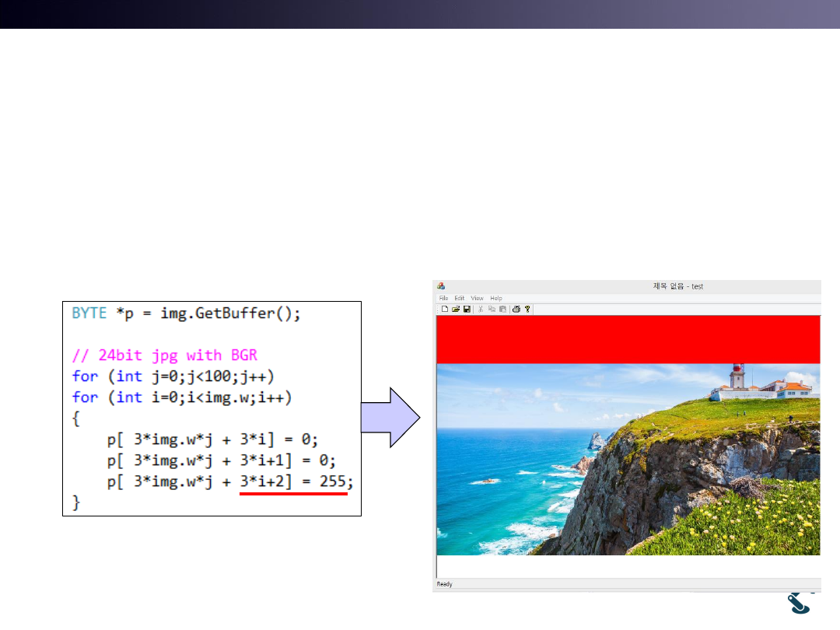Viewport: 840px width, 630px height.
Task: Open the Edit menu
Action: [460, 298]
